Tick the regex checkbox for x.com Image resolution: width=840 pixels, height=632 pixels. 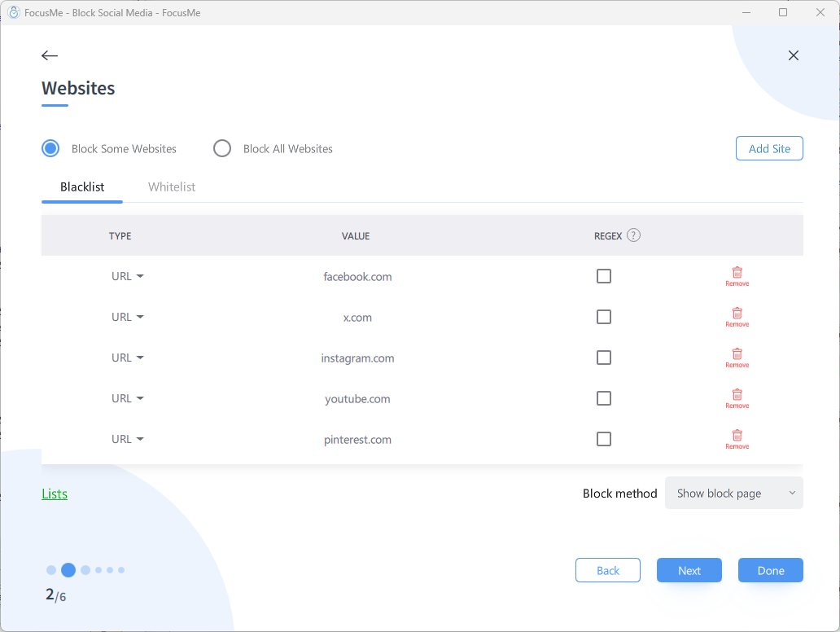(x=604, y=317)
